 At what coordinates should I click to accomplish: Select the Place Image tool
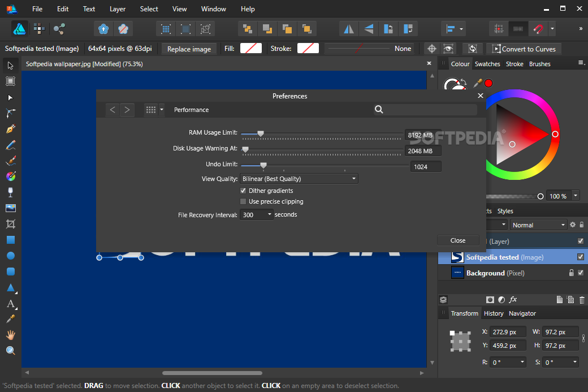(11, 208)
